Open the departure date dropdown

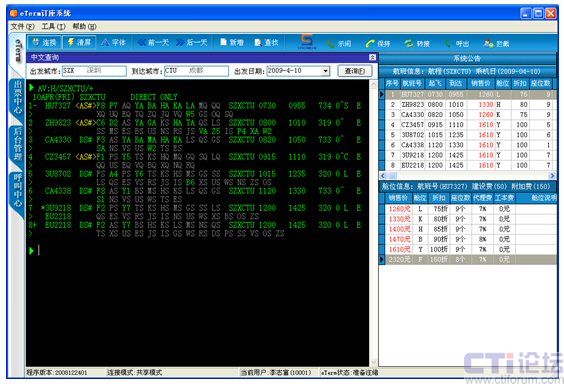click(x=326, y=71)
